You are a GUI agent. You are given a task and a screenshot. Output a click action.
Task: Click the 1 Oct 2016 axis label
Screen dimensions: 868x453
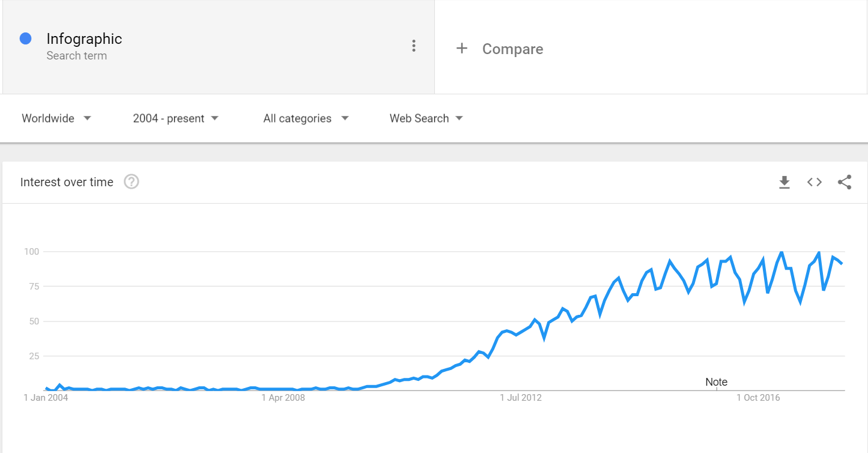[758, 398]
